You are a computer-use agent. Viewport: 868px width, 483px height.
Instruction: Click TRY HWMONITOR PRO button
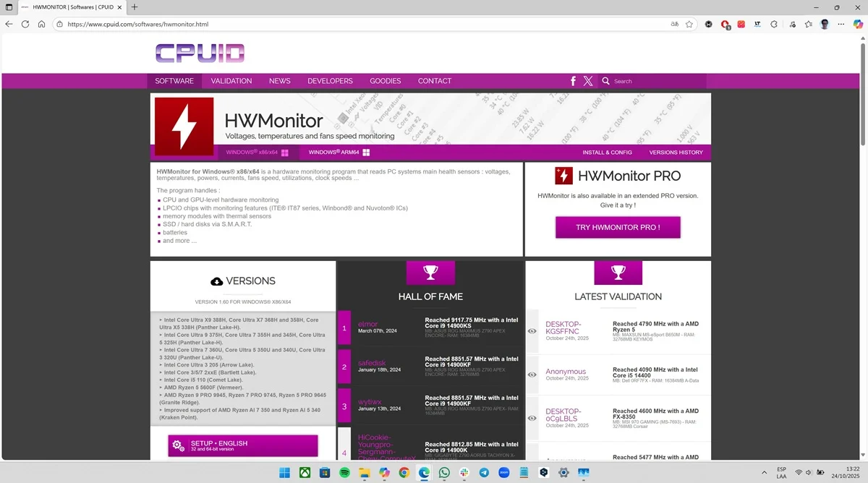(x=618, y=227)
